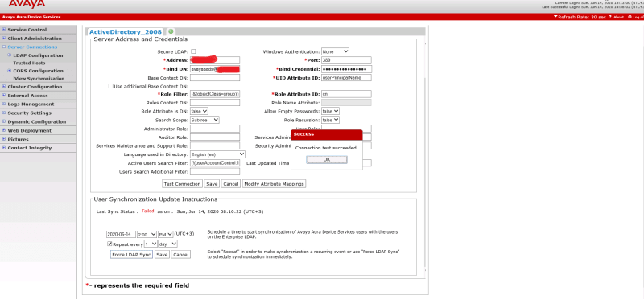Viewport: 644px width, 299px height.
Task: Cancel the server address changes
Action: (x=230, y=184)
